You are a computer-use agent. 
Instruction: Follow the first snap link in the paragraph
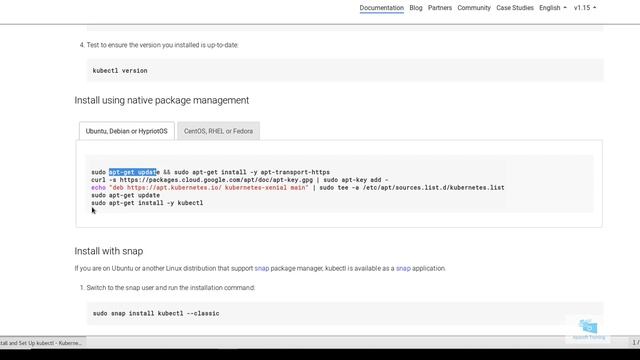[x=262, y=268]
